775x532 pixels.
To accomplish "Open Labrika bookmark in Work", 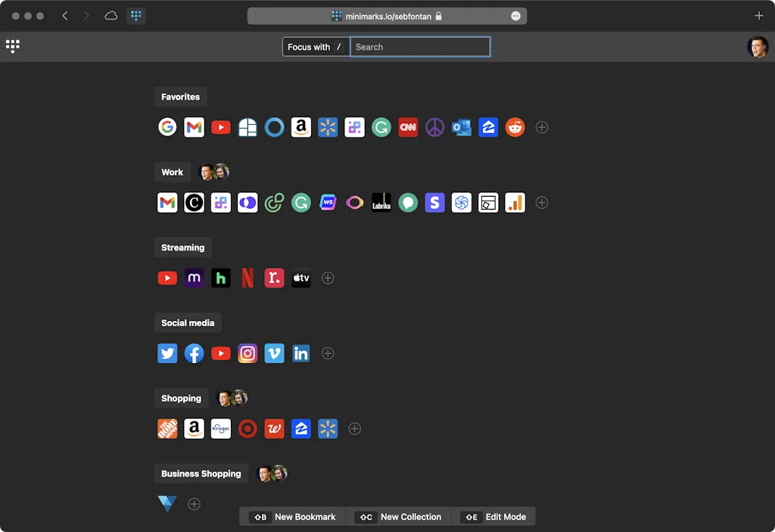I will pyautogui.click(x=381, y=203).
